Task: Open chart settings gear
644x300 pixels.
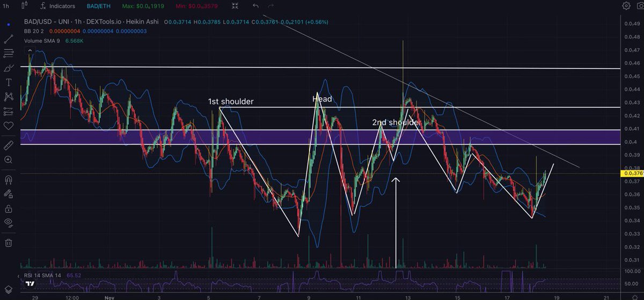Action: click(x=626, y=6)
